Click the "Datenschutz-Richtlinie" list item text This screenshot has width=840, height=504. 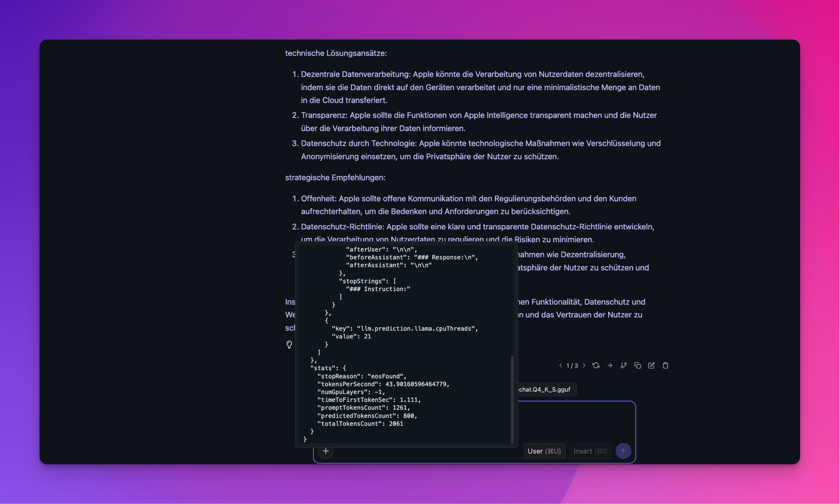478,233
